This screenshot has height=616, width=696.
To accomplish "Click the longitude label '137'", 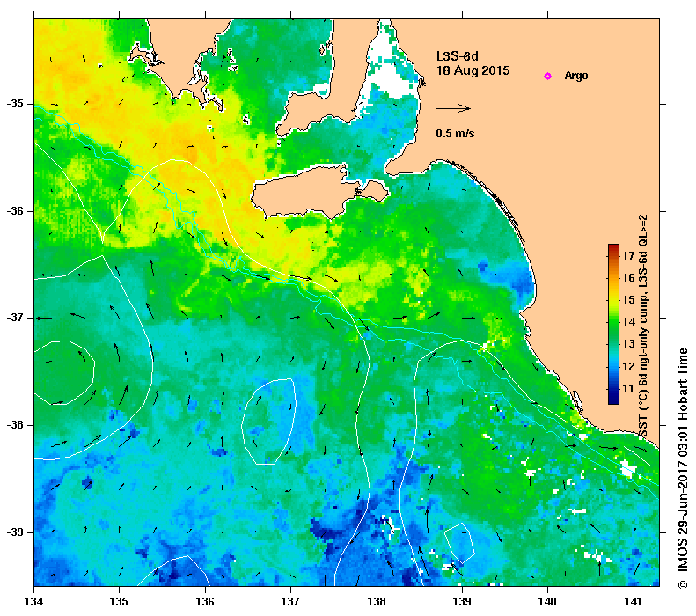I will [x=290, y=602].
